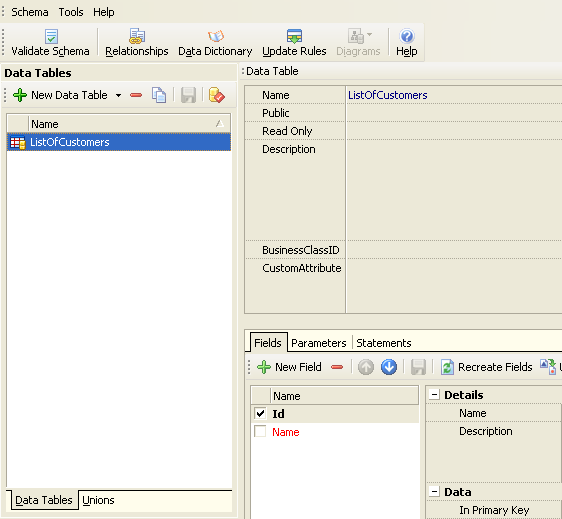Screen dimensions: 562x519
Task: Select the Id field row
Action: (x=335, y=414)
